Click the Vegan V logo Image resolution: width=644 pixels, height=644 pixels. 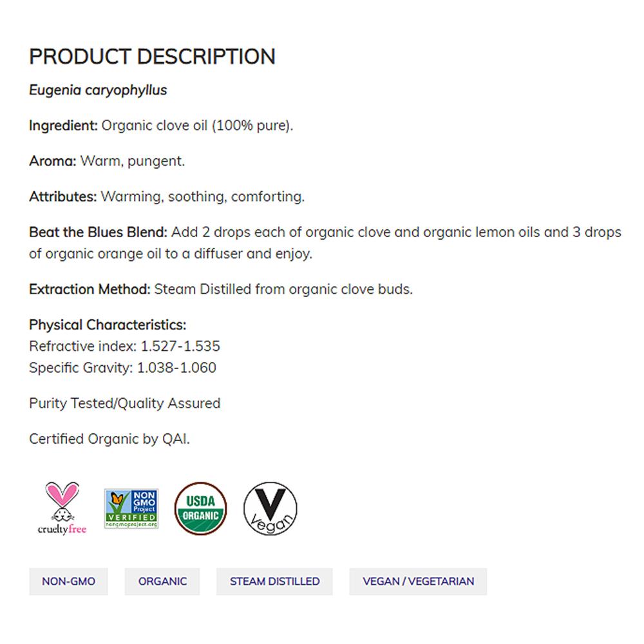coord(270,509)
